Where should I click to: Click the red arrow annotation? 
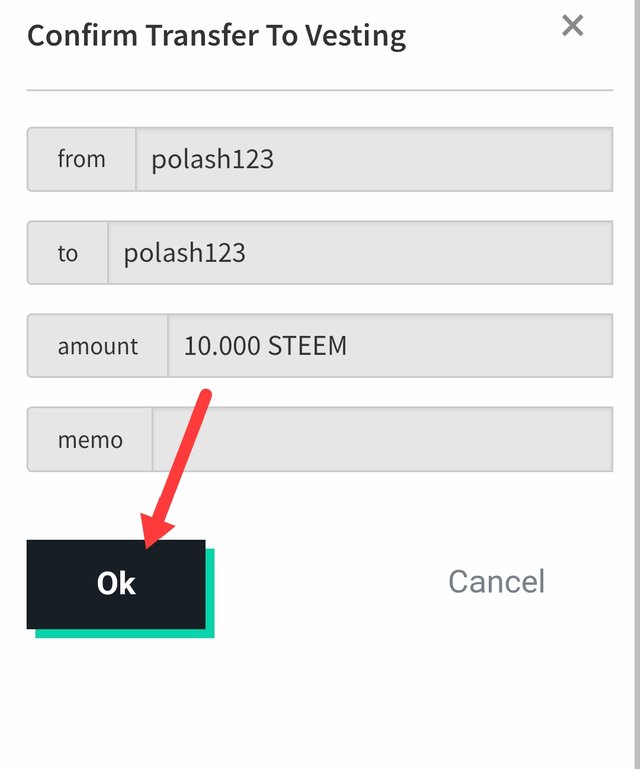pyautogui.click(x=182, y=462)
